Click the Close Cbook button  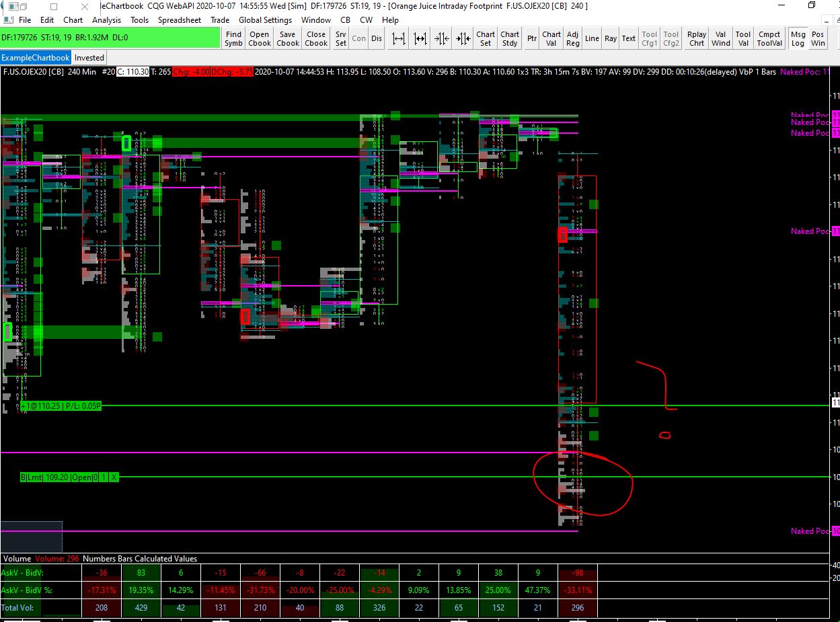[316, 38]
